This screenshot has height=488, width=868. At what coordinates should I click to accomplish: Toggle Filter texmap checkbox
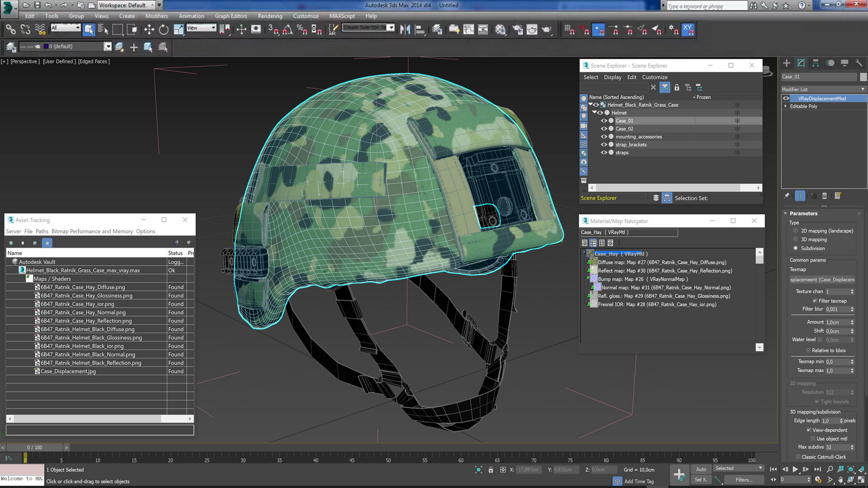tap(815, 301)
